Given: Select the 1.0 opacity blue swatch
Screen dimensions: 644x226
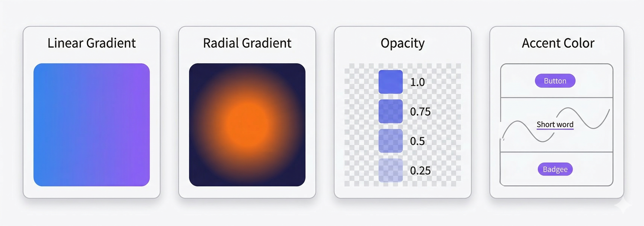Looking at the screenshot, I should coord(391,82).
